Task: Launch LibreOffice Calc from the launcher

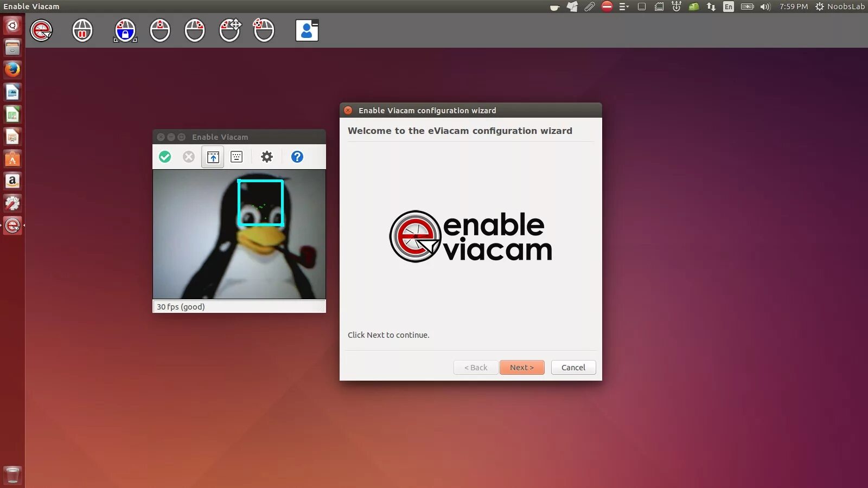Action: coord(12,114)
